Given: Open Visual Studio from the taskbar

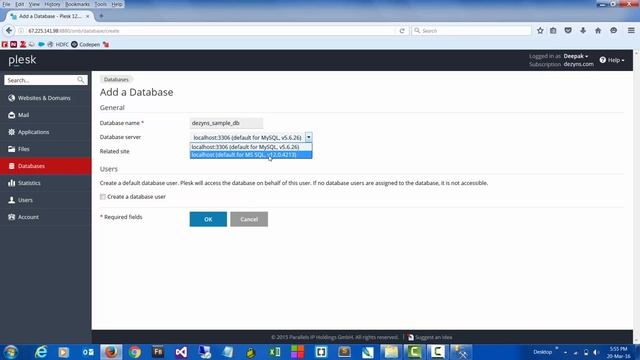Looking at the screenshot, I should 181,352.
